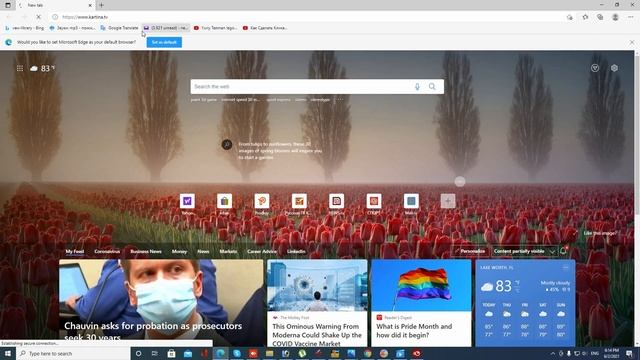Open the Chauvin probation news story

161,303
